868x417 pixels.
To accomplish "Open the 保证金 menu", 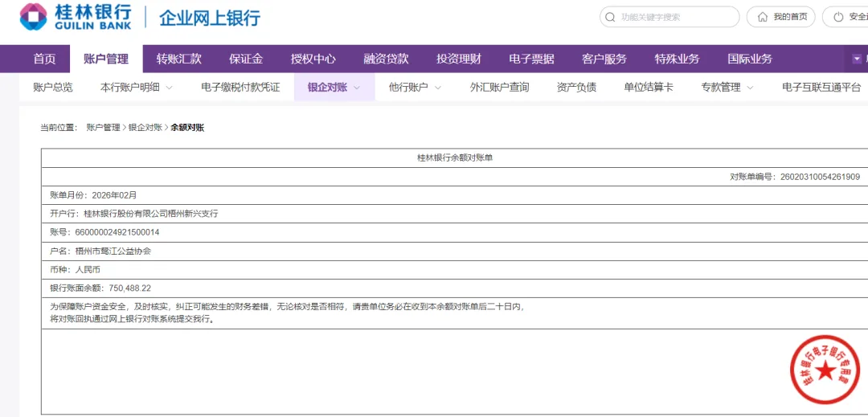I will coord(246,59).
